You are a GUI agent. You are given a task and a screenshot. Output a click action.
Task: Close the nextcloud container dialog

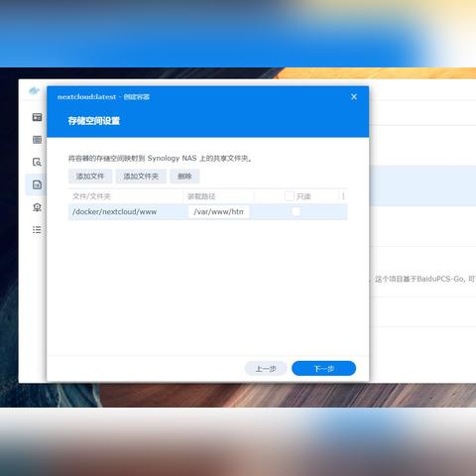click(x=354, y=97)
